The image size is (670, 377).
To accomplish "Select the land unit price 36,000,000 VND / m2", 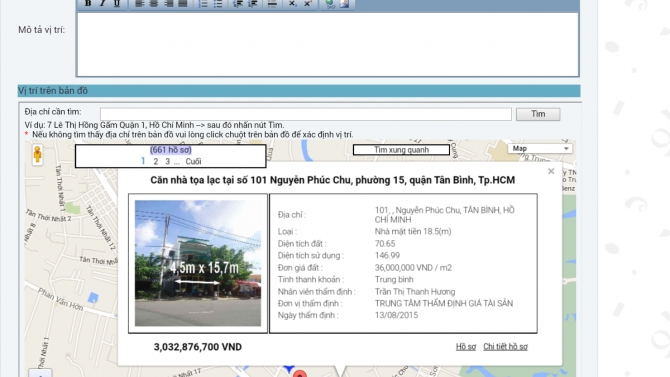I will [x=413, y=268].
